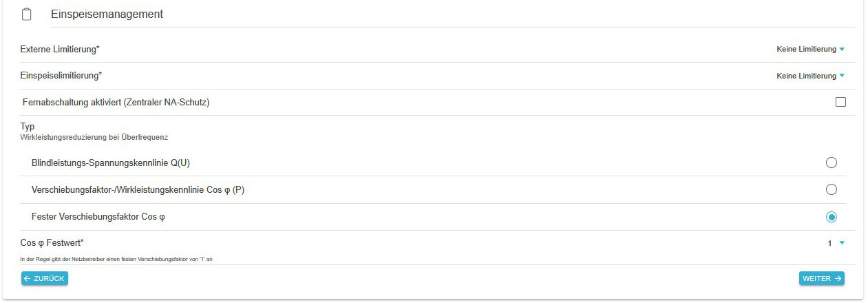Select the Fester Verschiebungsfaktor Cos φ radio button
868x303 pixels.
[x=831, y=217]
